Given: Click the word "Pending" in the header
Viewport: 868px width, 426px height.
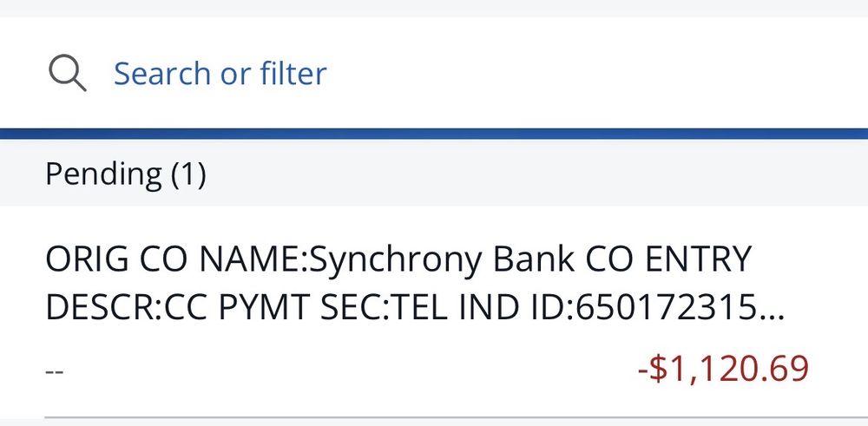Looking at the screenshot, I should point(103,175).
